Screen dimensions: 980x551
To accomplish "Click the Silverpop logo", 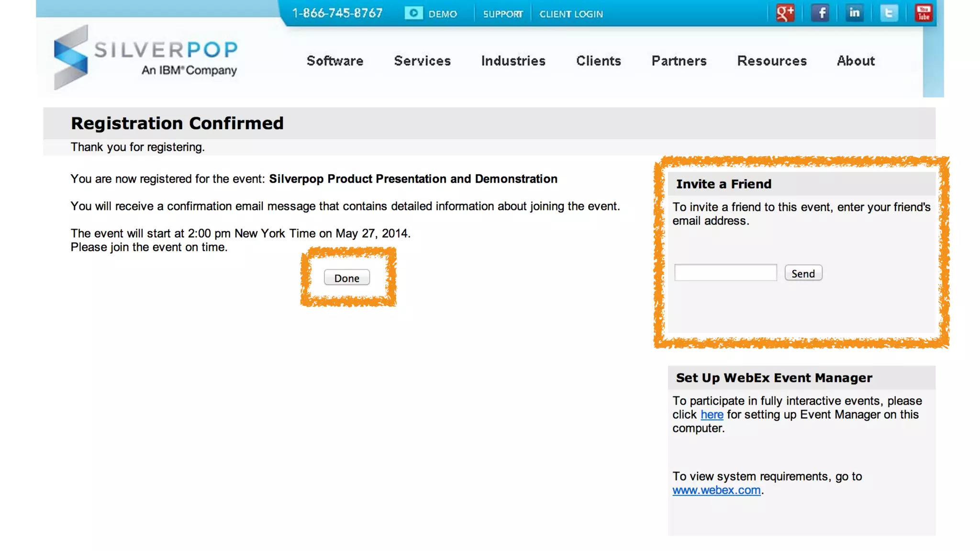I will pyautogui.click(x=145, y=58).
